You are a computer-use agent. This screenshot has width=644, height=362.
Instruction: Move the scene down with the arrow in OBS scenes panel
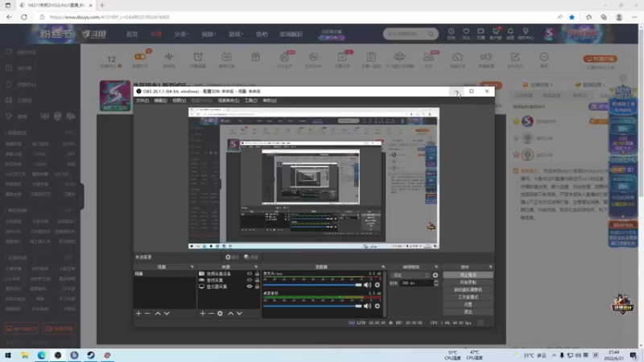[167, 313]
